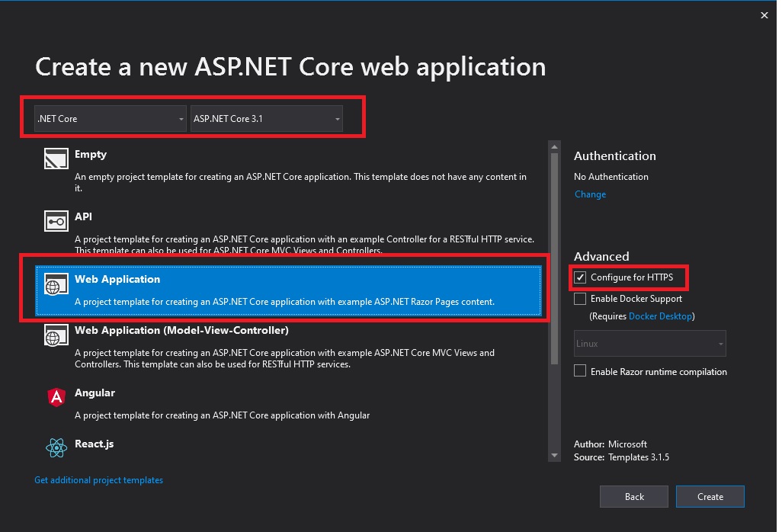Click the Web Application globe icon
The image size is (782, 532).
56,284
